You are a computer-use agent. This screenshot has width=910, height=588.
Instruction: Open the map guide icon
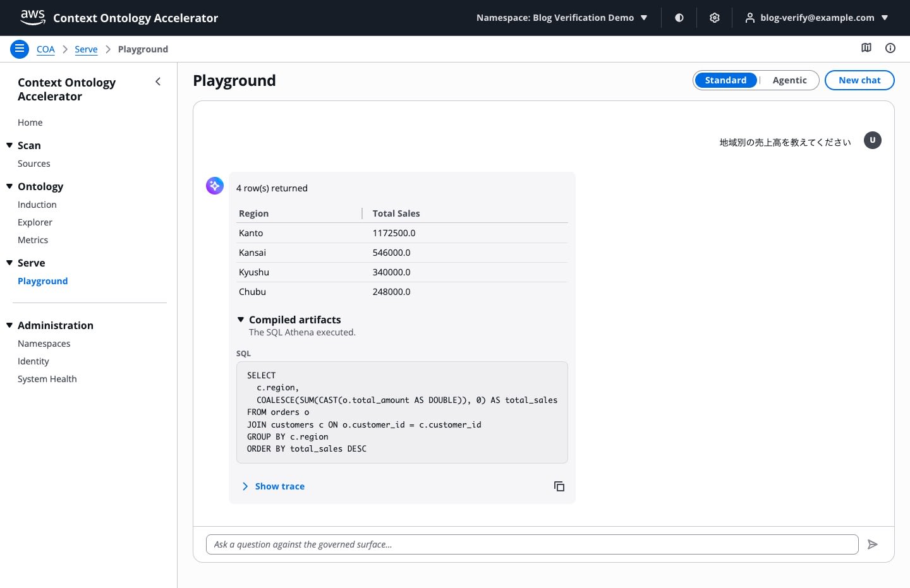[866, 48]
